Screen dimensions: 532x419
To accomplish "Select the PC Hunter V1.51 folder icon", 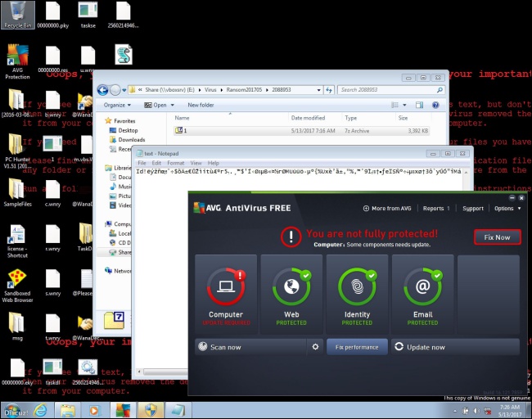I will [x=17, y=151].
